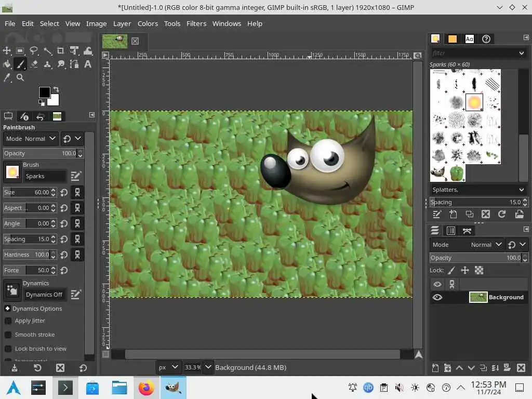Duplicate brush in Brushes panel
Viewport: 532px width, 399px height.
pyautogui.click(x=469, y=214)
